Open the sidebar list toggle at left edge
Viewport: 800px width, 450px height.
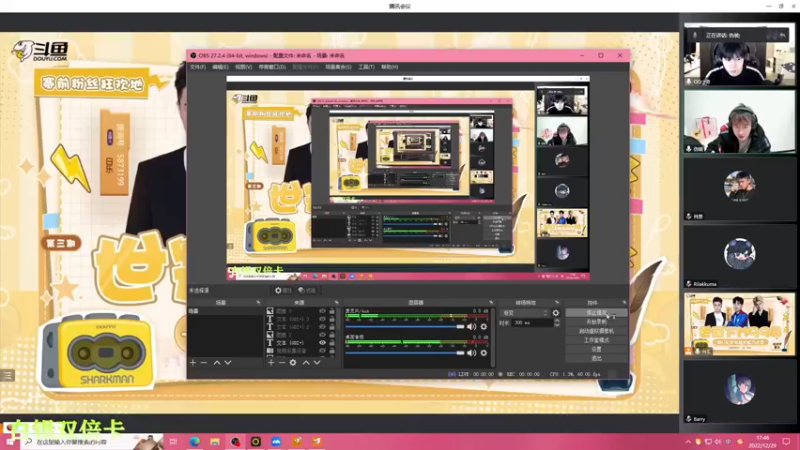coord(7,376)
